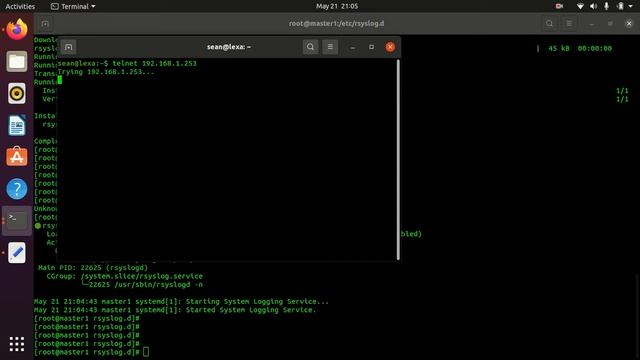Click the sean@lexa terminal scrollbar
The image size is (640, 360).
tap(398, 160)
